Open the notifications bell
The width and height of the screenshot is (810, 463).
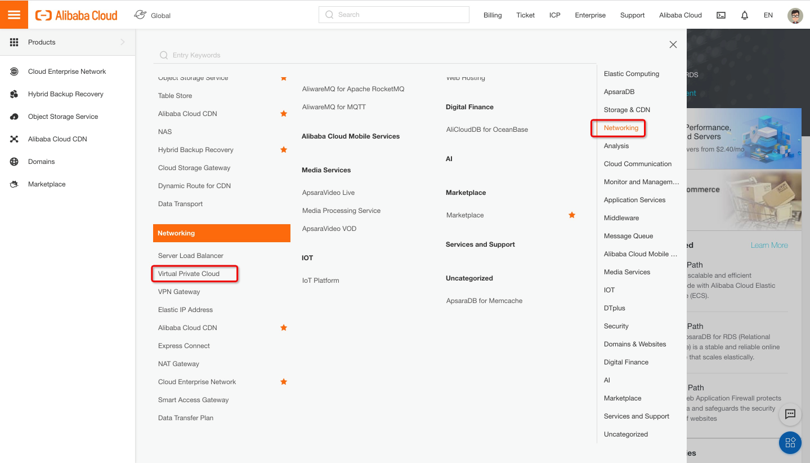tap(744, 15)
